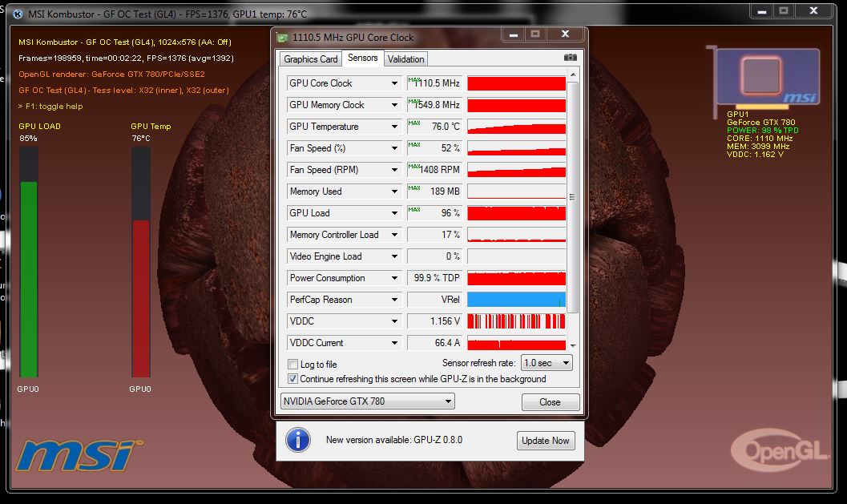Click the camera screenshot icon in GPU-Z
The height and width of the screenshot is (504, 847).
tap(570, 57)
